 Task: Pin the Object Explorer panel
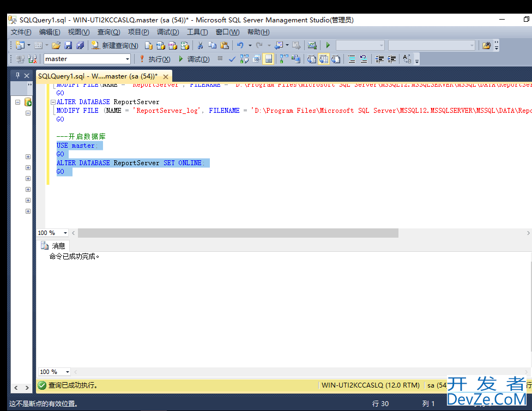[x=17, y=75]
